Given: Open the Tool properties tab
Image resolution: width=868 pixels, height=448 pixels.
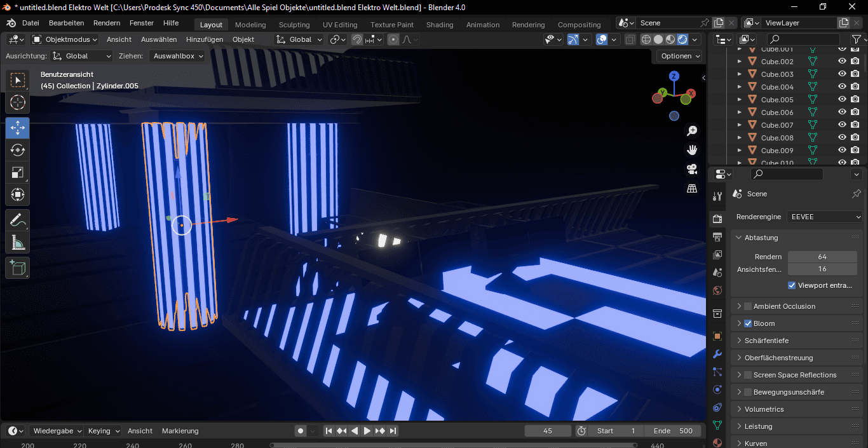Looking at the screenshot, I should click(717, 196).
